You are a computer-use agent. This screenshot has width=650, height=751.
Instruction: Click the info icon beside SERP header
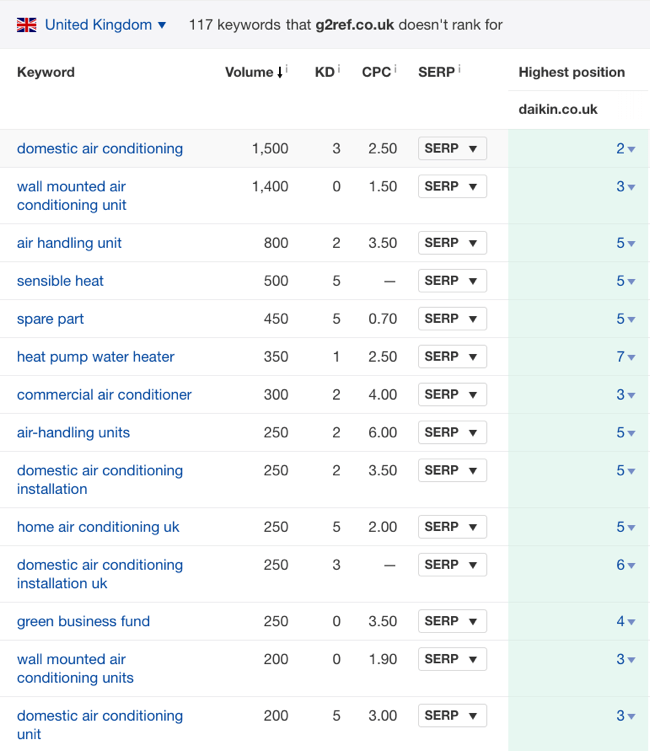pos(459,69)
